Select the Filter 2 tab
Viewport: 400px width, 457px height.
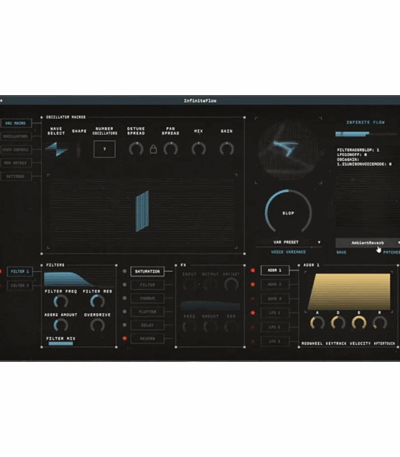coord(20,286)
